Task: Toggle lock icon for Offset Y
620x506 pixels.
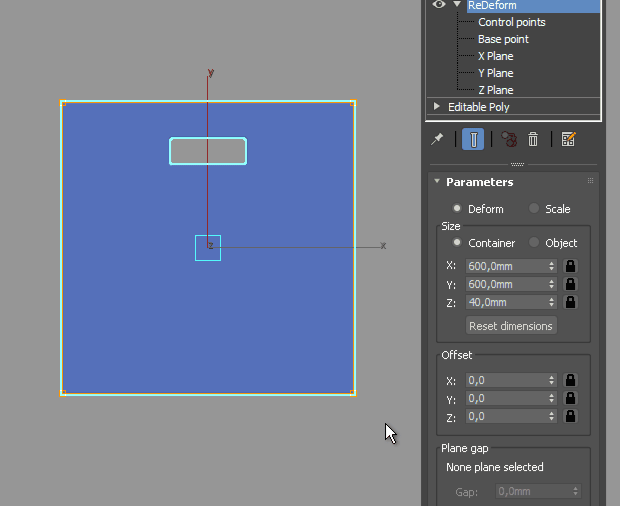Action: coord(570,399)
